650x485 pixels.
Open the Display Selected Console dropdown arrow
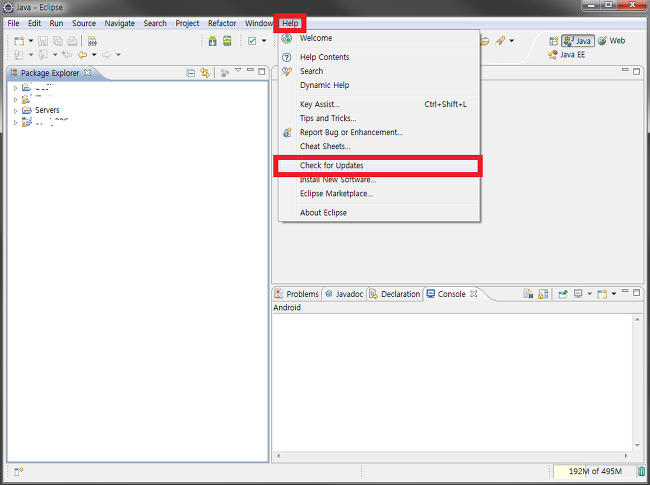(x=589, y=294)
